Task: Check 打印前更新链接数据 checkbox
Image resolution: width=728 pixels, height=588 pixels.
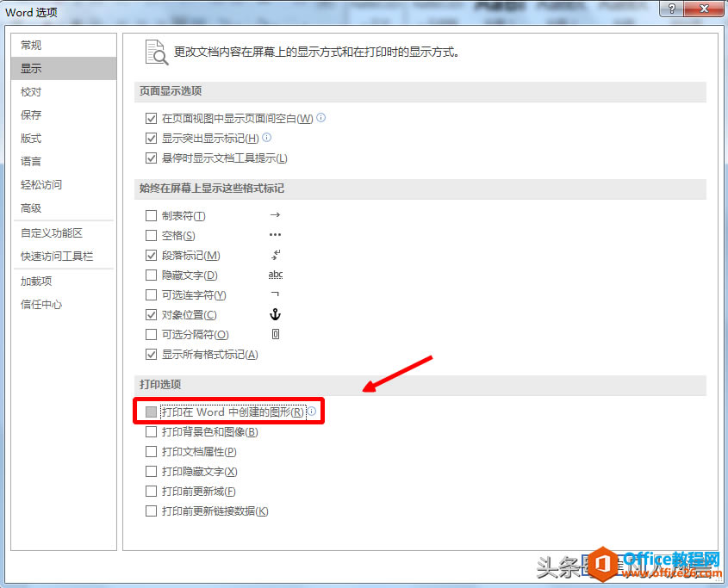Action: point(151,511)
